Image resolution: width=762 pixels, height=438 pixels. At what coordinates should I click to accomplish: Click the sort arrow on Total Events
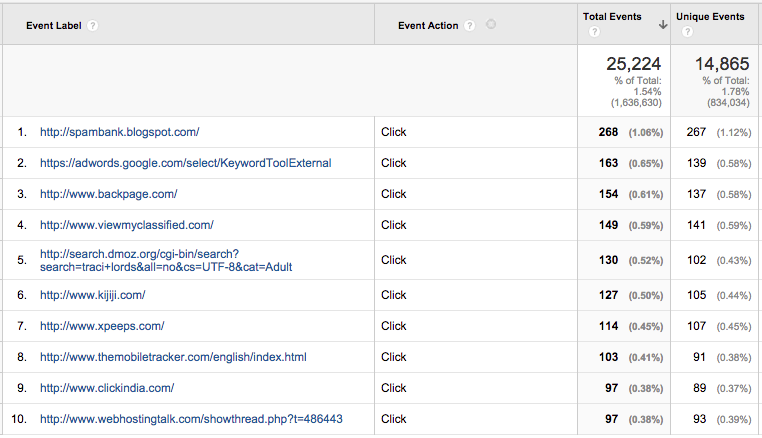[663, 24]
